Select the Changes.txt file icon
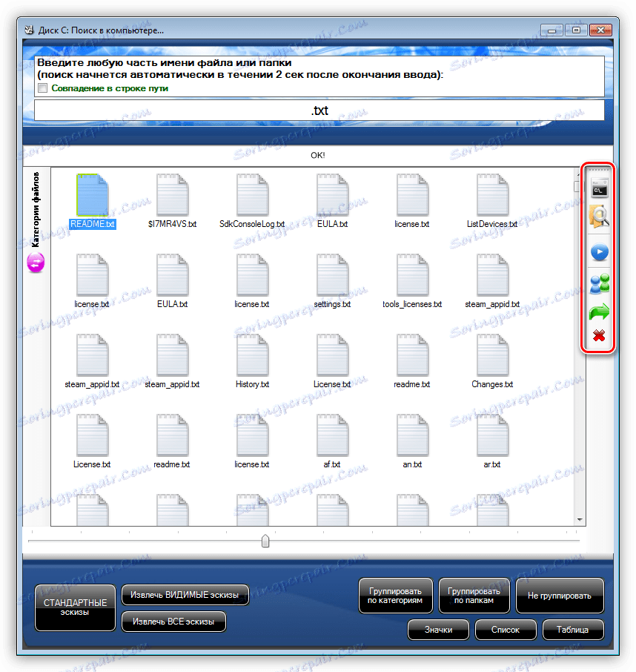 [x=492, y=355]
